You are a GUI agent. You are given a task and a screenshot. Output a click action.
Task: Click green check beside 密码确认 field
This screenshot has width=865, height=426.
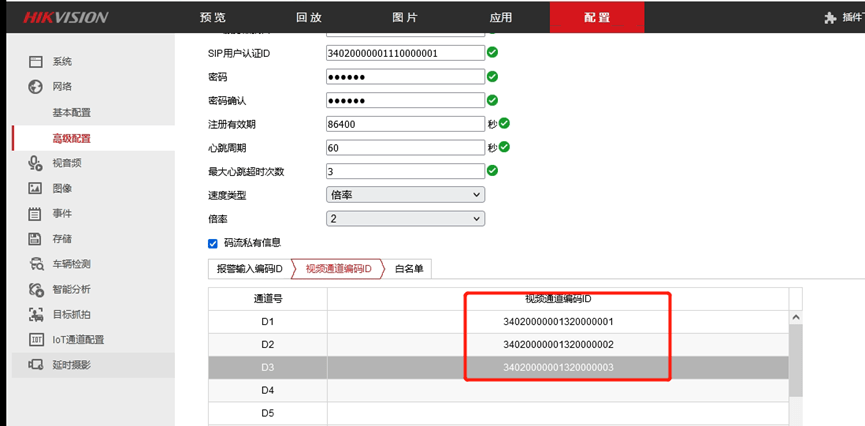(x=492, y=100)
